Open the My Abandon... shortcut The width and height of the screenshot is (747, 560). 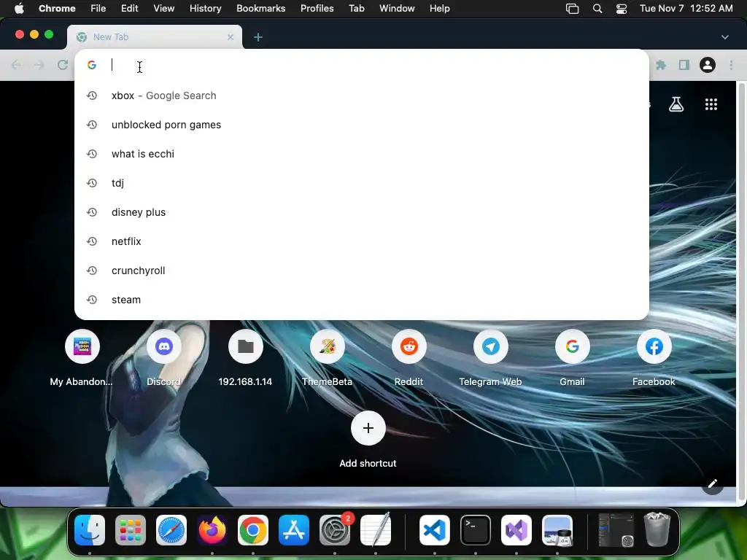(x=82, y=358)
